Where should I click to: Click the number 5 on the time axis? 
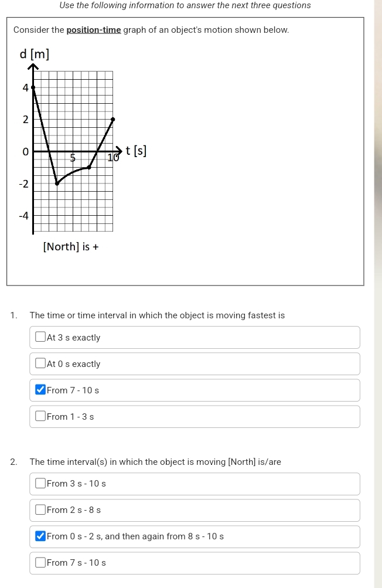click(72, 158)
